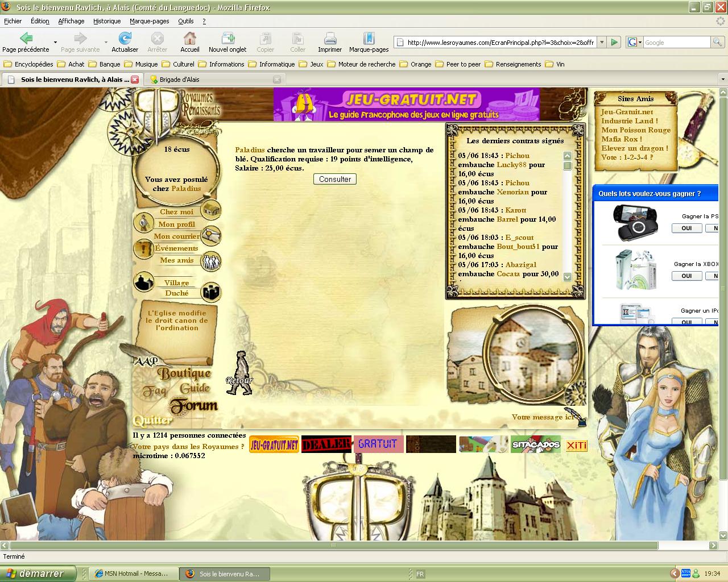728x582 pixels.
Task: Go to the Accueil home icon
Action: 189,39
